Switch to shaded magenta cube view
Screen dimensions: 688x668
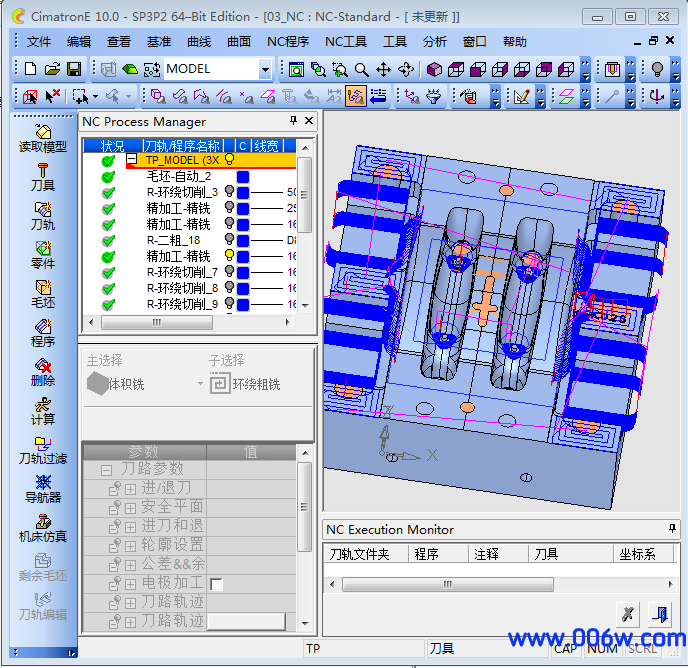click(434, 69)
